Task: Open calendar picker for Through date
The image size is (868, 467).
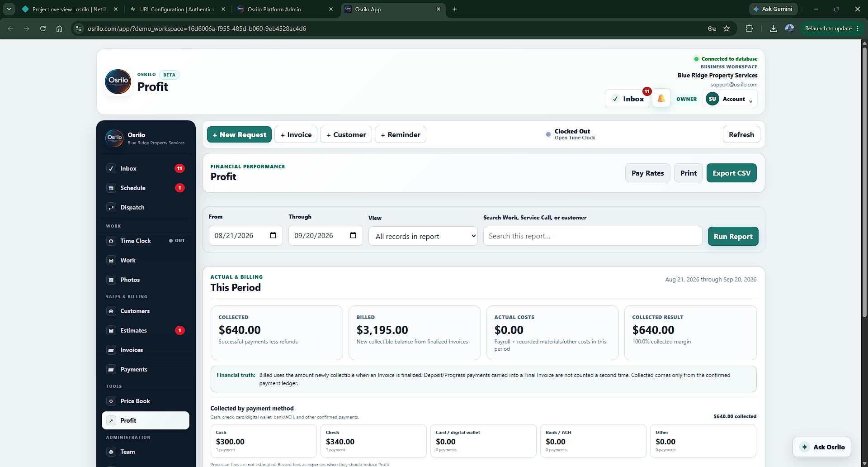Action: pos(353,235)
